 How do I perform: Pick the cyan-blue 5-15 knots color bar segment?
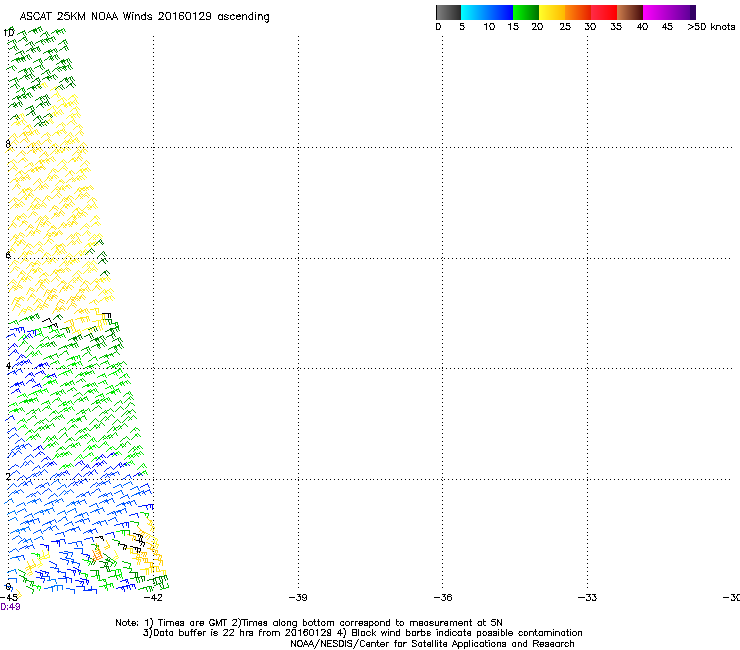click(487, 12)
